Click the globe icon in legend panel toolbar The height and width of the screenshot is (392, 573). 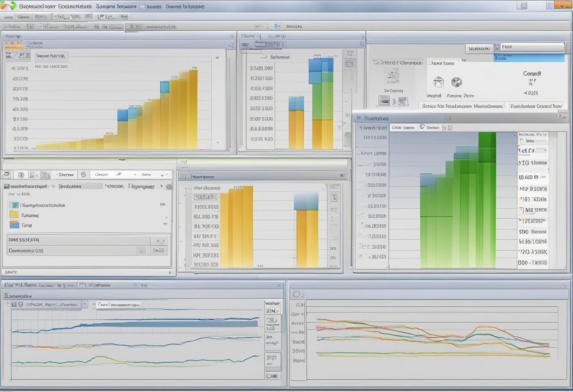click(x=83, y=174)
